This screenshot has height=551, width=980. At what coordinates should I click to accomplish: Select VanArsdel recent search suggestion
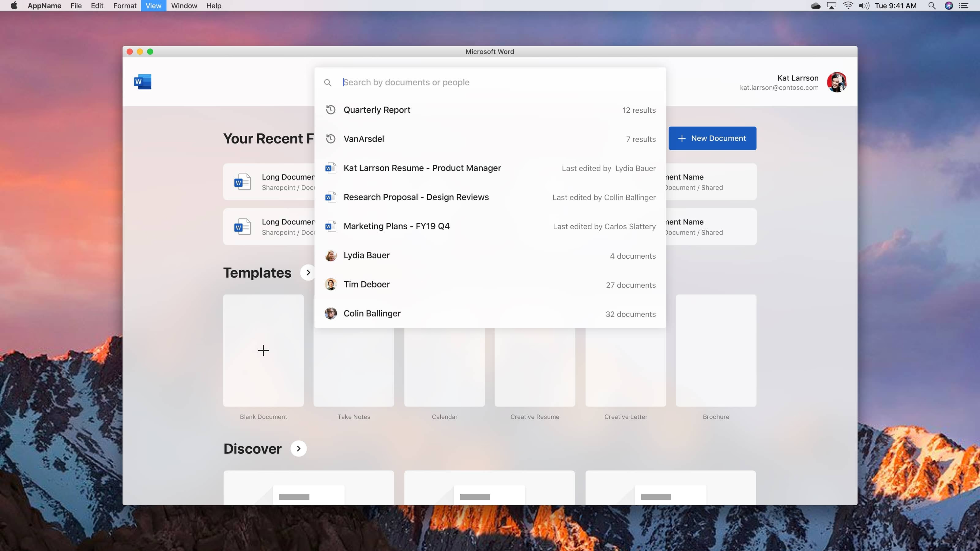coord(364,139)
